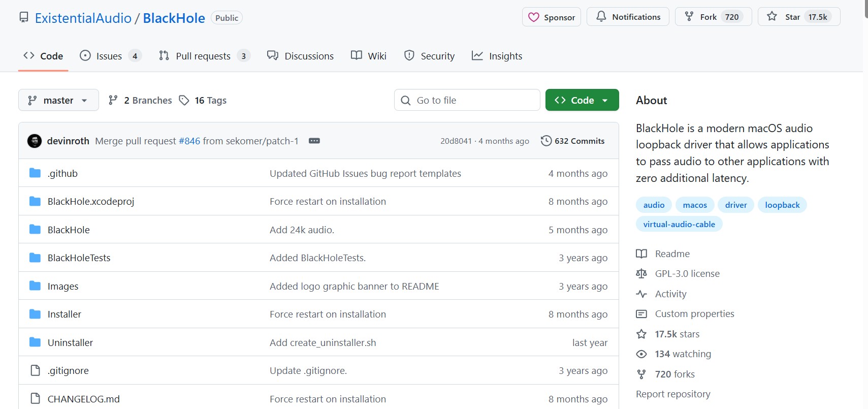Image resolution: width=868 pixels, height=409 pixels.
Task: Click devinroth's avatar image
Action: click(35, 141)
